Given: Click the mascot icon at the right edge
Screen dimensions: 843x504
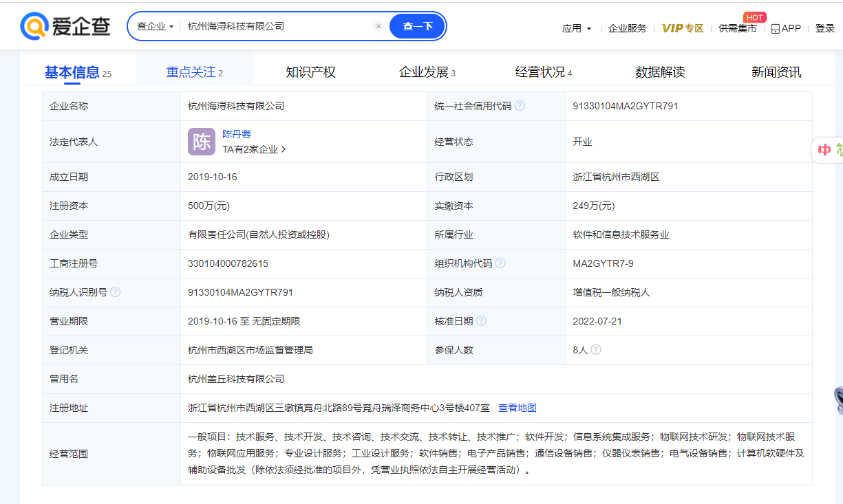Looking at the screenshot, I should pyautogui.click(x=838, y=399).
